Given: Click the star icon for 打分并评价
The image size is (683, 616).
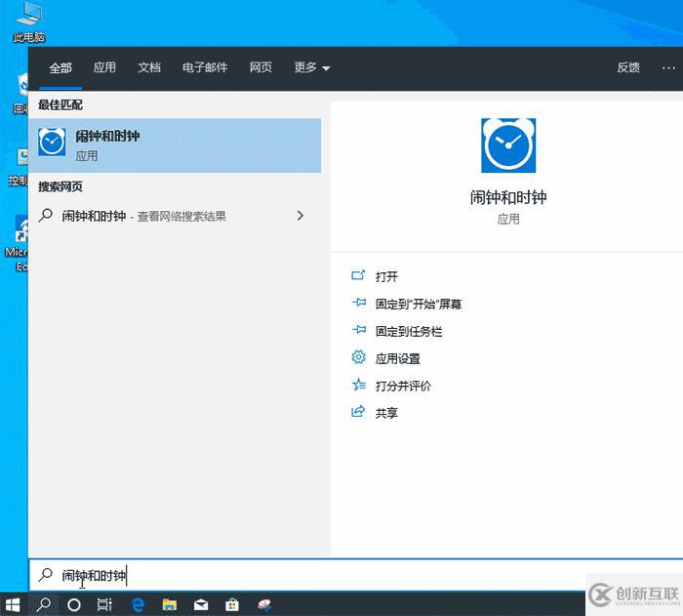Looking at the screenshot, I should (x=358, y=385).
